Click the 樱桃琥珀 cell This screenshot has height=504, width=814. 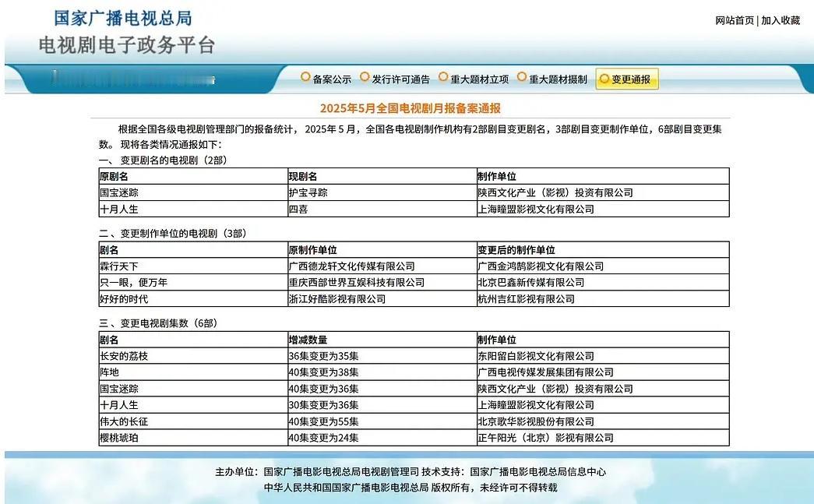(193, 438)
